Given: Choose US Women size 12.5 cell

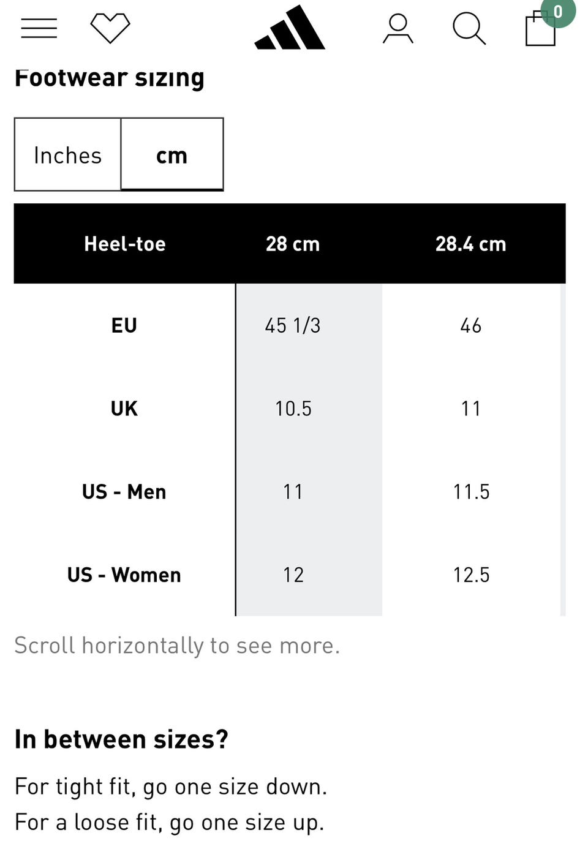Looking at the screenshot, I should (x=471, y=575).
